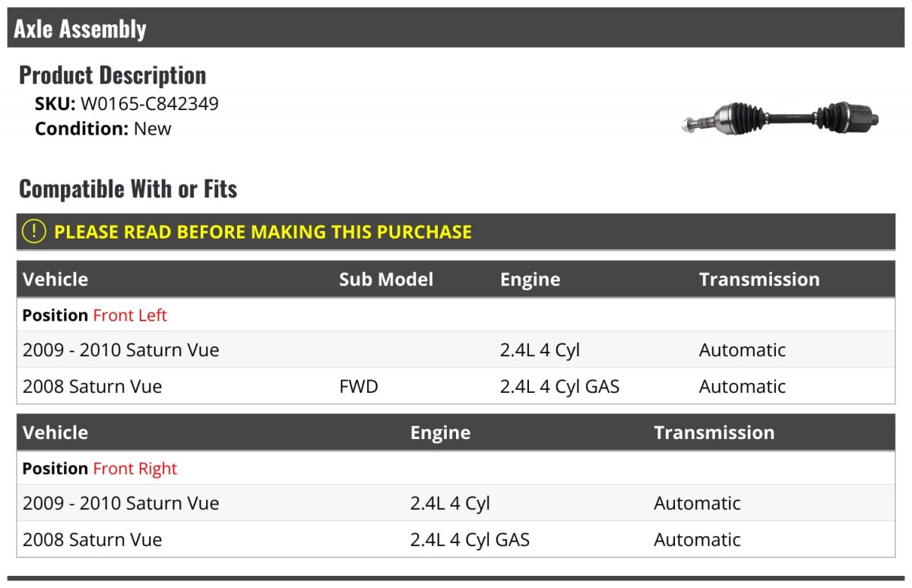
Task: Click the FWD sub model cell
Action: click(x=359, y=387)
